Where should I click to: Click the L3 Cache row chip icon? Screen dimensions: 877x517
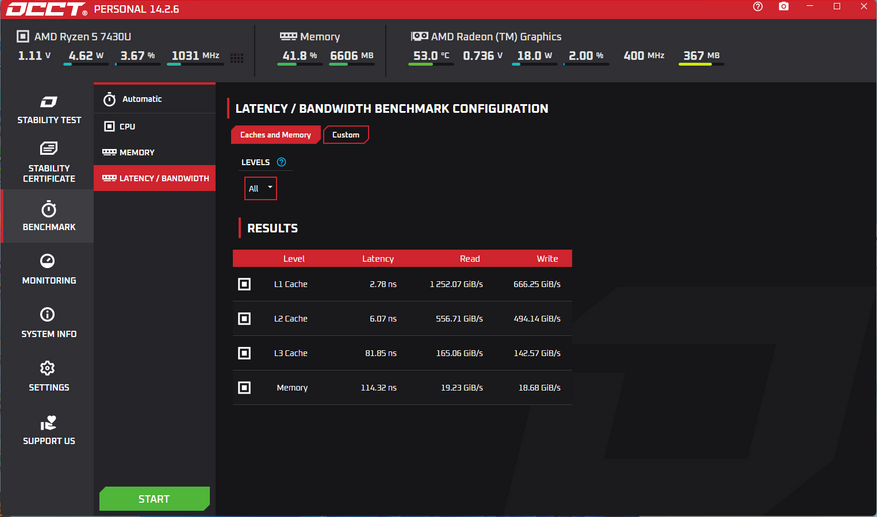[x=244, y=354]
